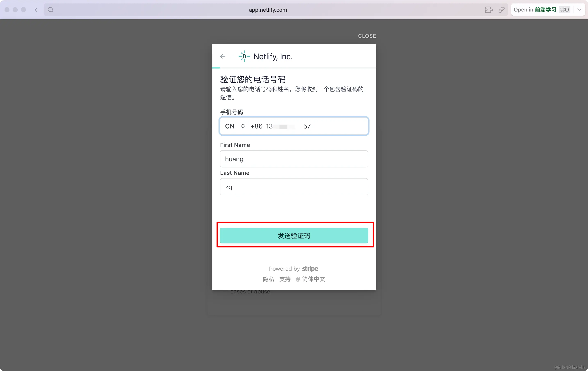Close the verification dialog via CLOSE
The height and width of the screenshot is (371, 588).
(x=367, y=36)
